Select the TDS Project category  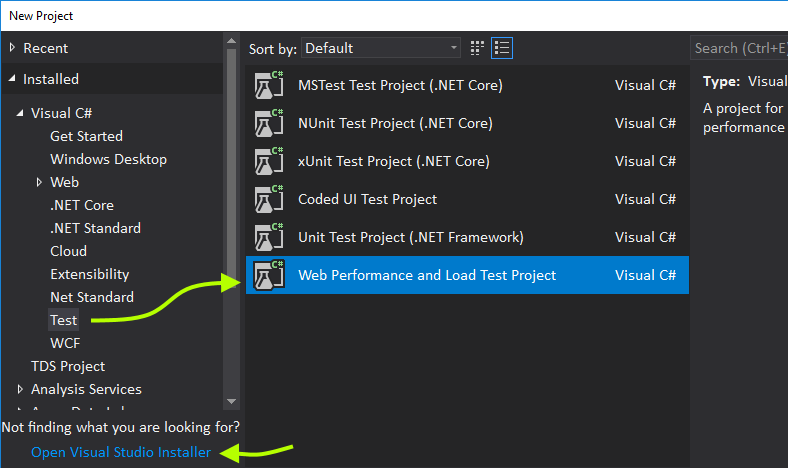pos(68,366)
